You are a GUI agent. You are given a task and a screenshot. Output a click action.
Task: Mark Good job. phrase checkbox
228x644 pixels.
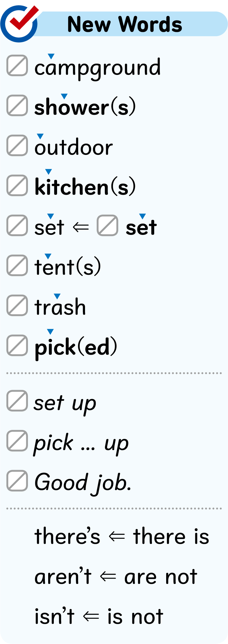pos(17,481)
